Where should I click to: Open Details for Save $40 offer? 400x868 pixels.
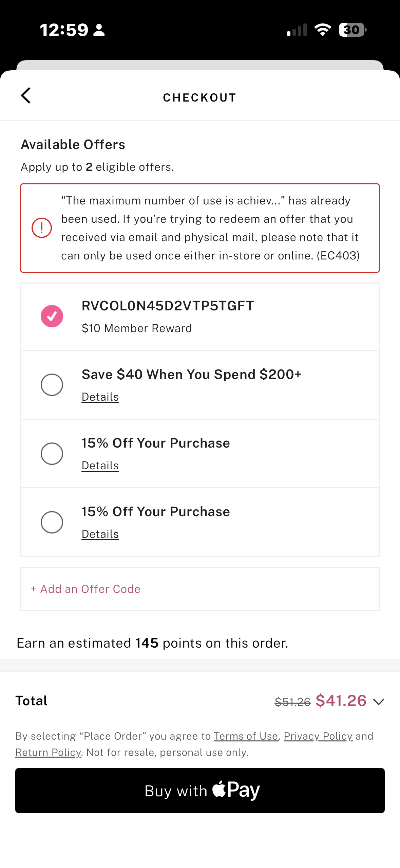(100, 397)
